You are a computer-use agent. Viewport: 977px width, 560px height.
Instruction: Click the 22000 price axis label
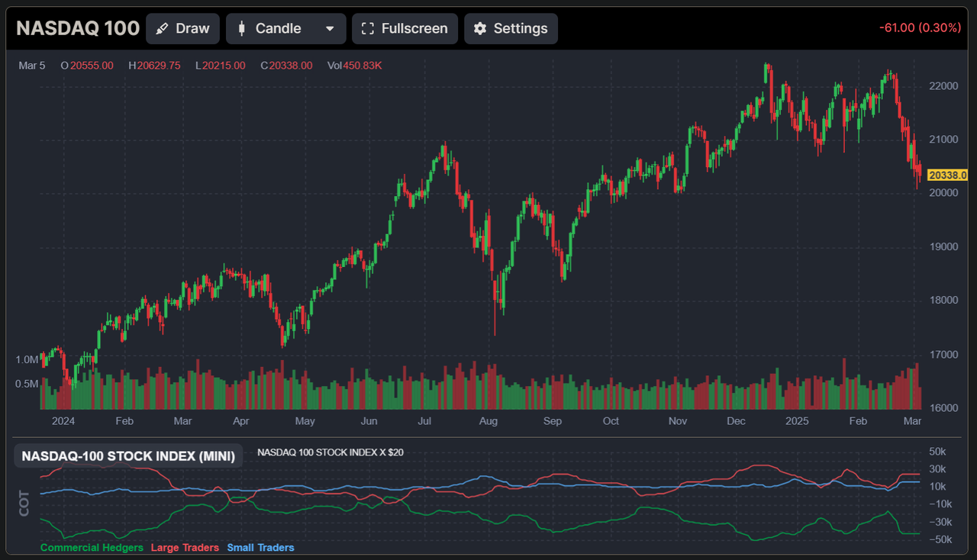tap(943, 85)
